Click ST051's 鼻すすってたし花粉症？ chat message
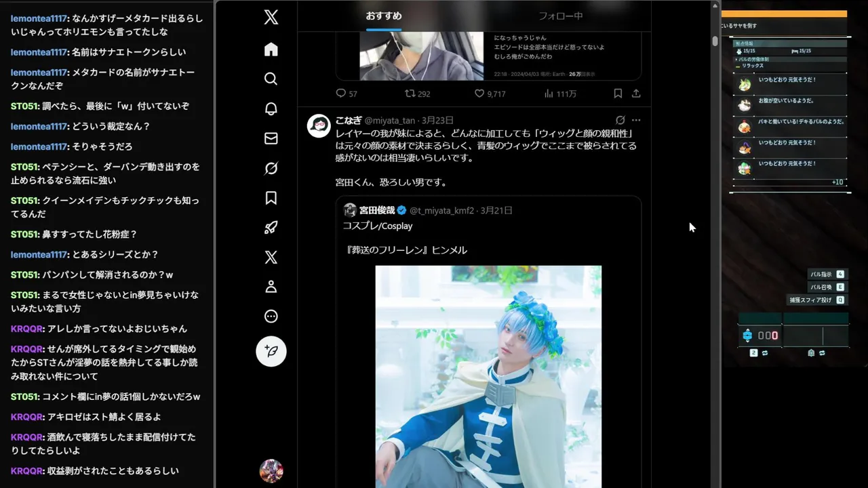 pos(74,235)
